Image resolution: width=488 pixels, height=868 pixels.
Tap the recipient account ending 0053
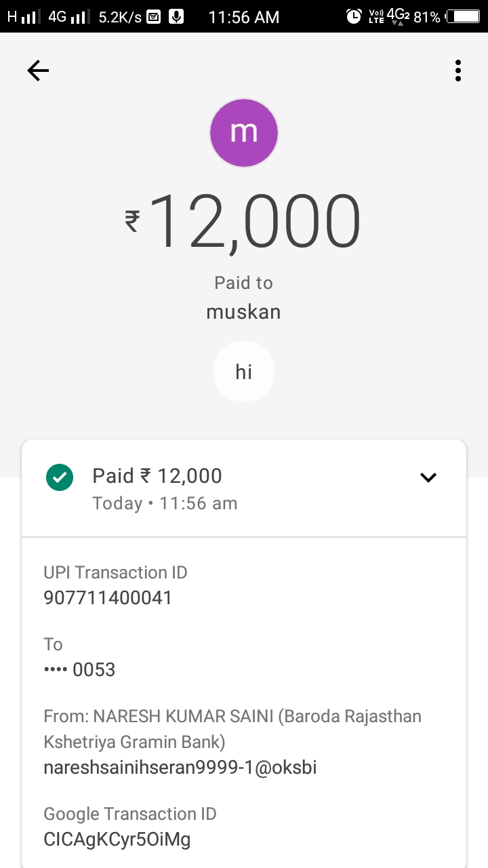point(79,670)
